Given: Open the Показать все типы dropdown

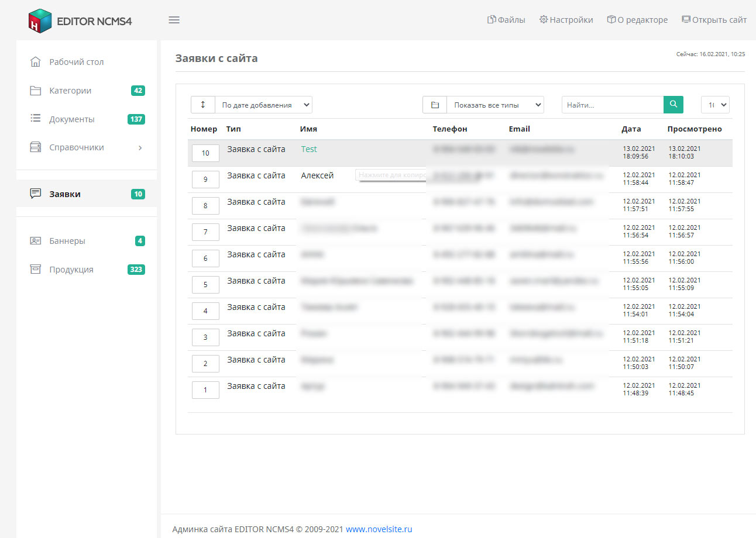Looking at the screenshot, I should pyautogui.click(x=496, y=105).
